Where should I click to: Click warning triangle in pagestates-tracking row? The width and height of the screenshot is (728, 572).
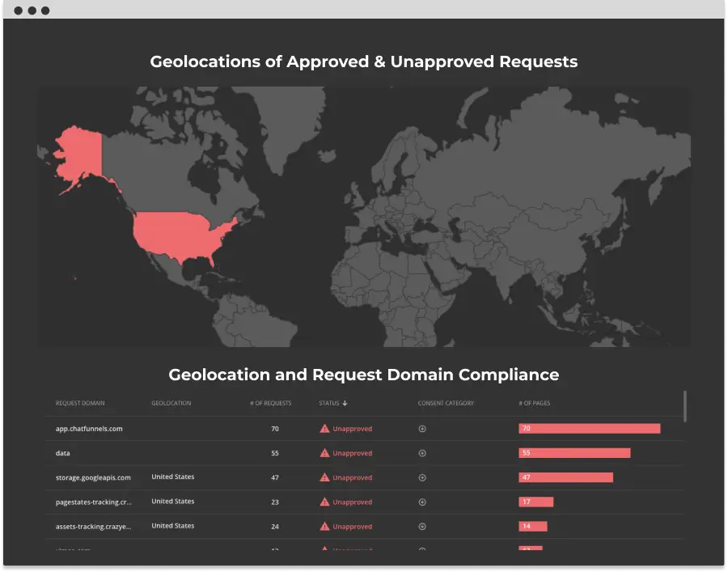pyautogui.click(x=324, y=502)
